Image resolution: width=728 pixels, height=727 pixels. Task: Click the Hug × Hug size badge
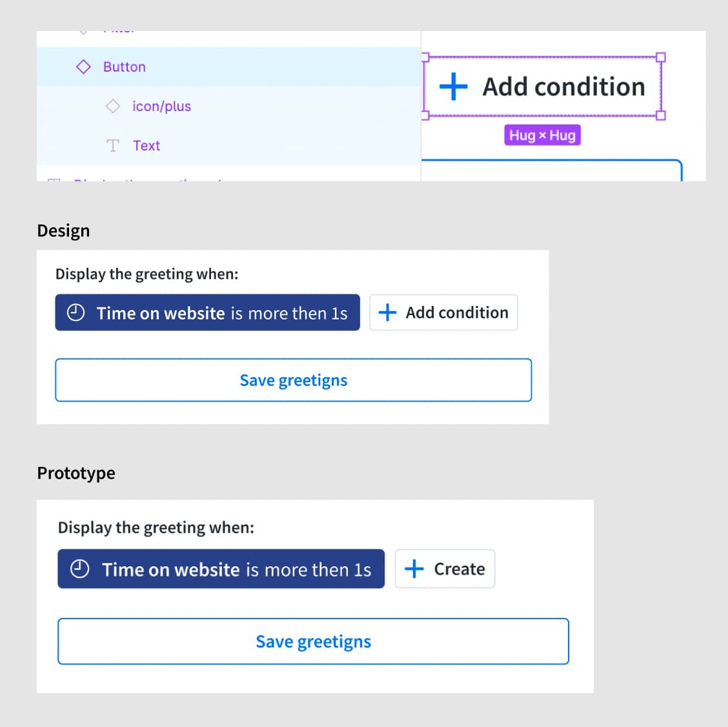542,135
